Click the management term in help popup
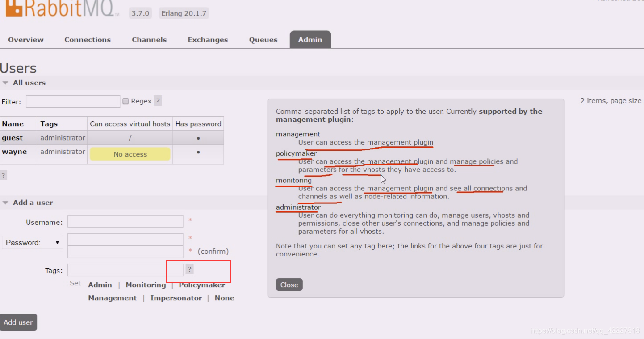Image resolution: width=644 pixels, height=339 pixels. (x=298, y=134)
